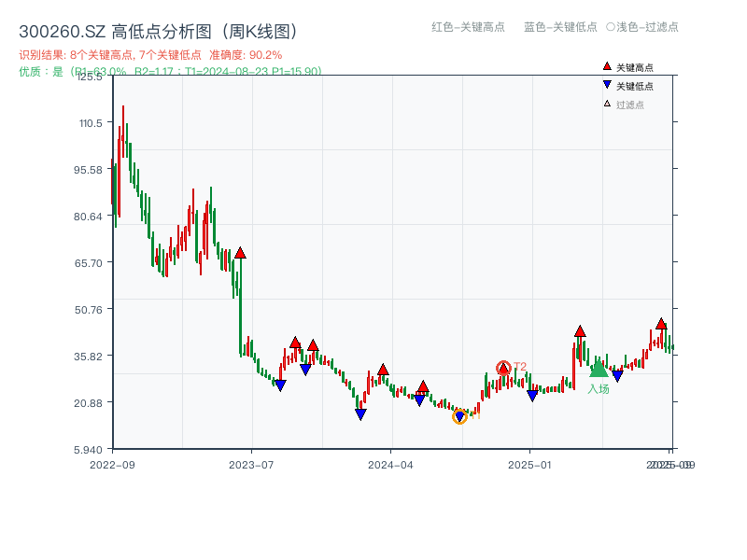The height and width of the screenshot is (560, 747).
Task: Click the leftmost red key-high triangle on the chart
Action: coord(241,251)
